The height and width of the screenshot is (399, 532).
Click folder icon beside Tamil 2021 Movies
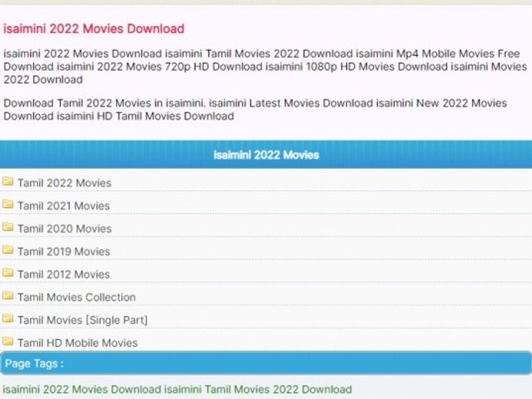point(8,204)
